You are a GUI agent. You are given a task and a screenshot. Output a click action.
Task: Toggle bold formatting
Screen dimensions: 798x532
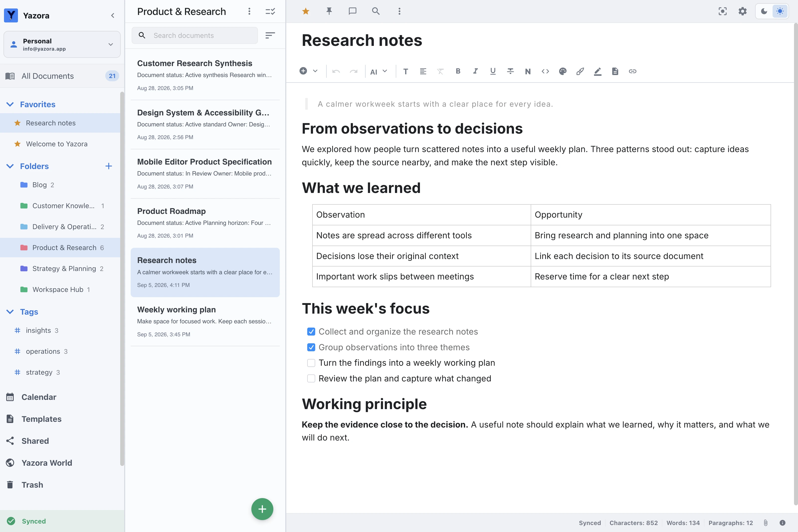458,71
